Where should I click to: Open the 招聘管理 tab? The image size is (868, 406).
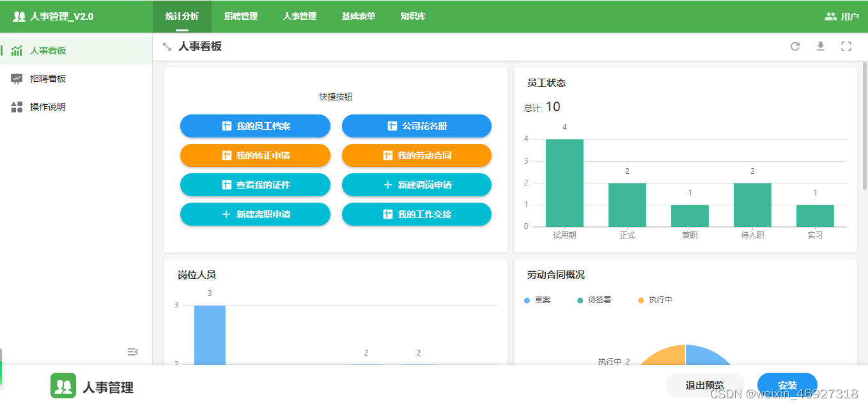(241, 17)
